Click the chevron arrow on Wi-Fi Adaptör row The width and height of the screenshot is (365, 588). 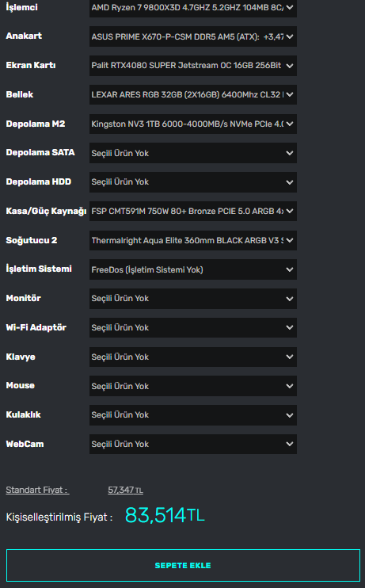[x=289, y=327]
